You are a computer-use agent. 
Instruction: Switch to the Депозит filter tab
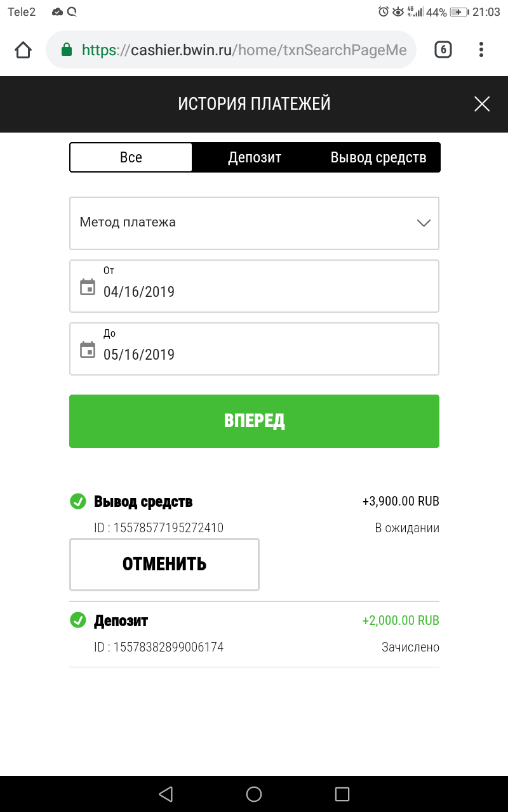coord(255,157)
